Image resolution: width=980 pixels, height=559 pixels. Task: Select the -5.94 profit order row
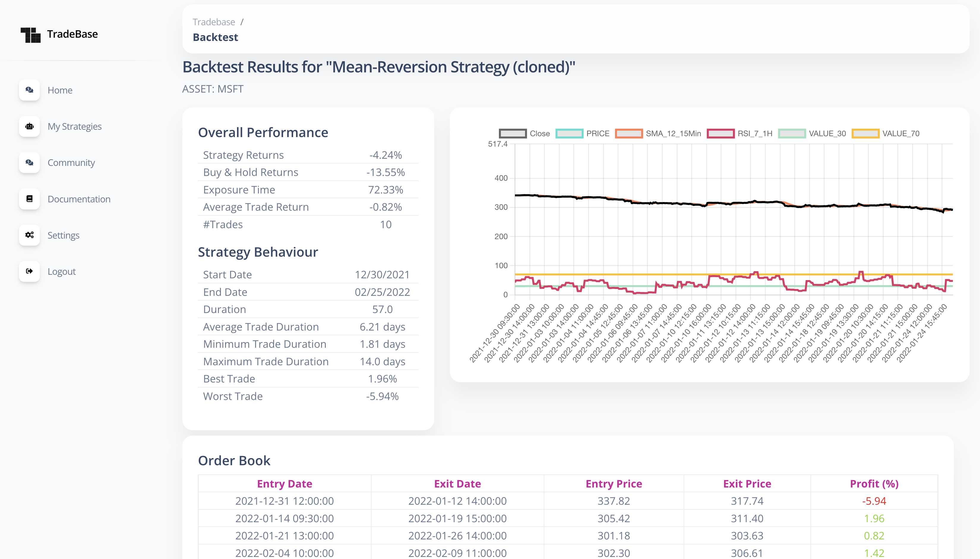[x=874, y=501]
